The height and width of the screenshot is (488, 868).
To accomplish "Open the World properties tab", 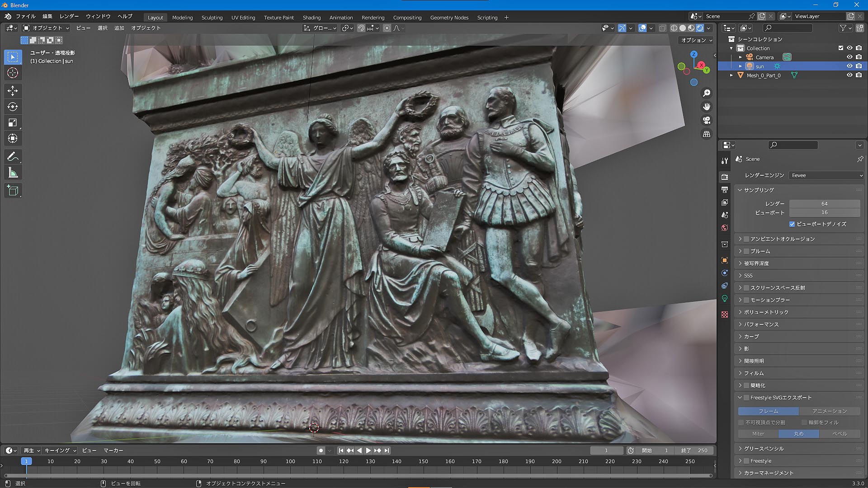I will 725,228.
